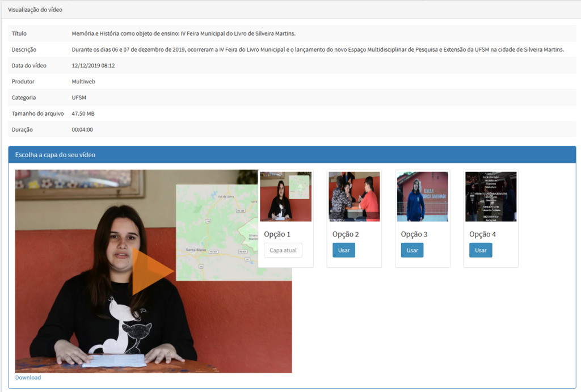Click the Opção 2 label text
Image resolution: width=581 pixels, height=392 pixels.
click(x=346, y=234)
